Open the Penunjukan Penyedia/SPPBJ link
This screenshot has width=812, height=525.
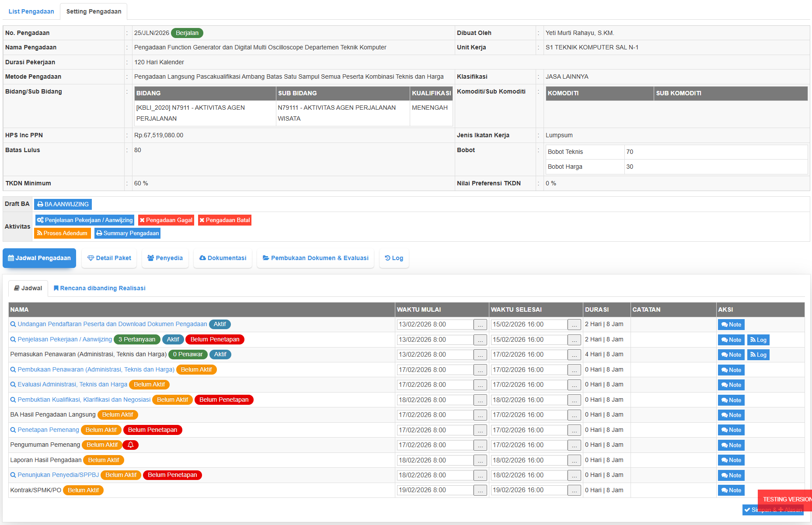click(58, 475)
